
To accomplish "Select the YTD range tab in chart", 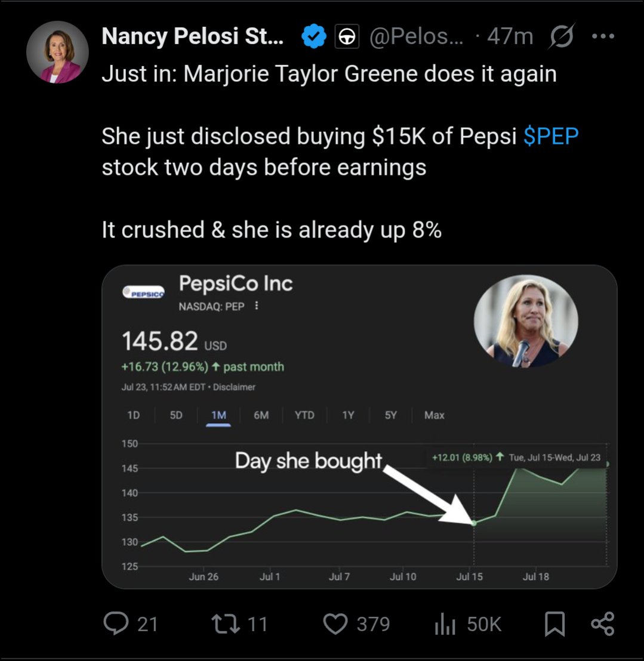I will 304,415.
